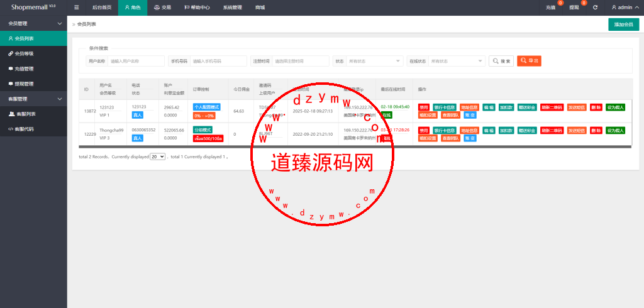Click 设为假人 for user 123123
The width and height of the screenshot is (644, 308).
(x=615, y=107)
